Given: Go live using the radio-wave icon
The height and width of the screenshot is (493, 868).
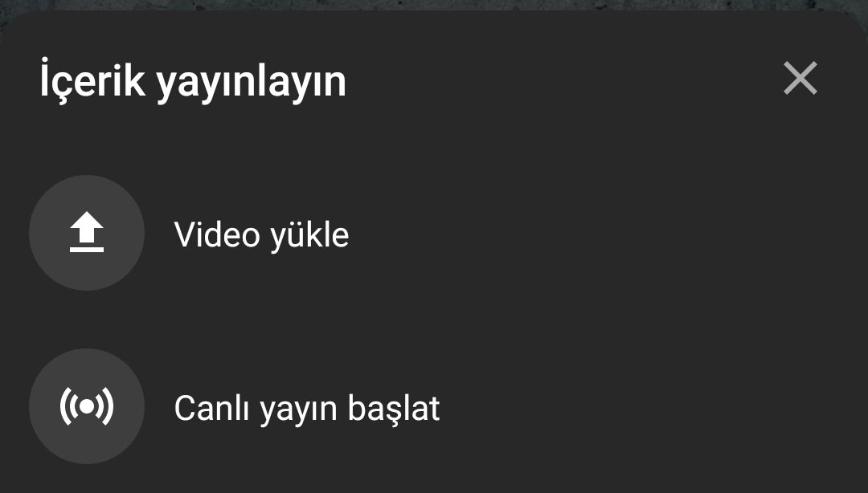Looking at the screenshot, I should (x=87, y=406).
